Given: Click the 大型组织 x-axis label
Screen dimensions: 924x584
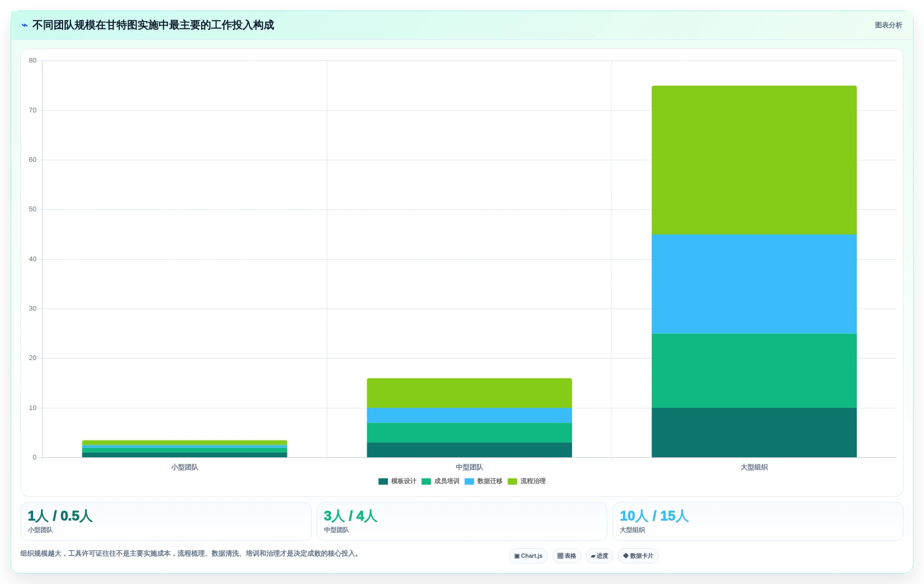Looking at the screenshot, I should (x=754, y=467).
